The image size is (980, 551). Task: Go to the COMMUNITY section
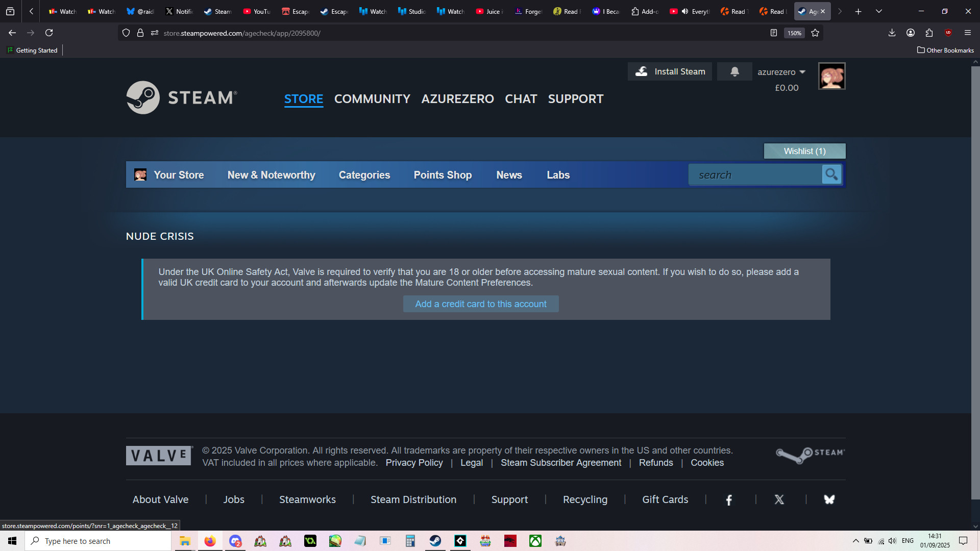pos(372,99)
